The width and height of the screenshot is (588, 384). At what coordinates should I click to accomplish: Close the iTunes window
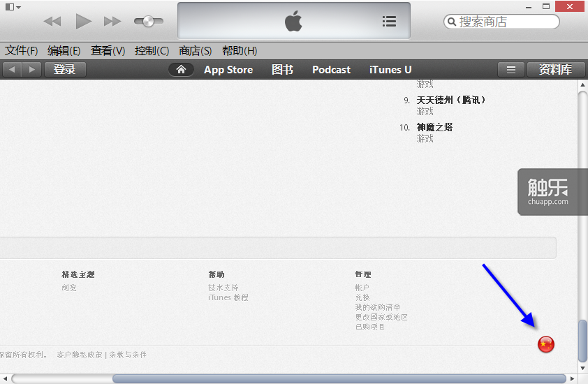(x=569, y=6)
